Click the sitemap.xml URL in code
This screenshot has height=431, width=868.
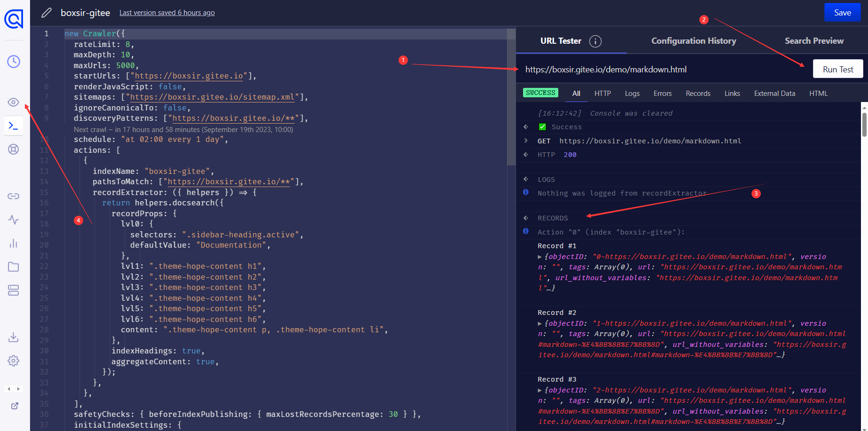tap(212, 97)
